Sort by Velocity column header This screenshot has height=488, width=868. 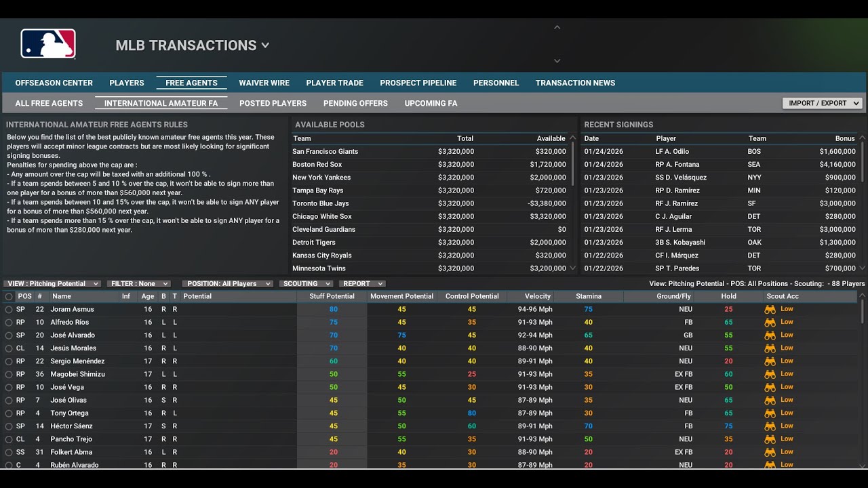(538, 296)
